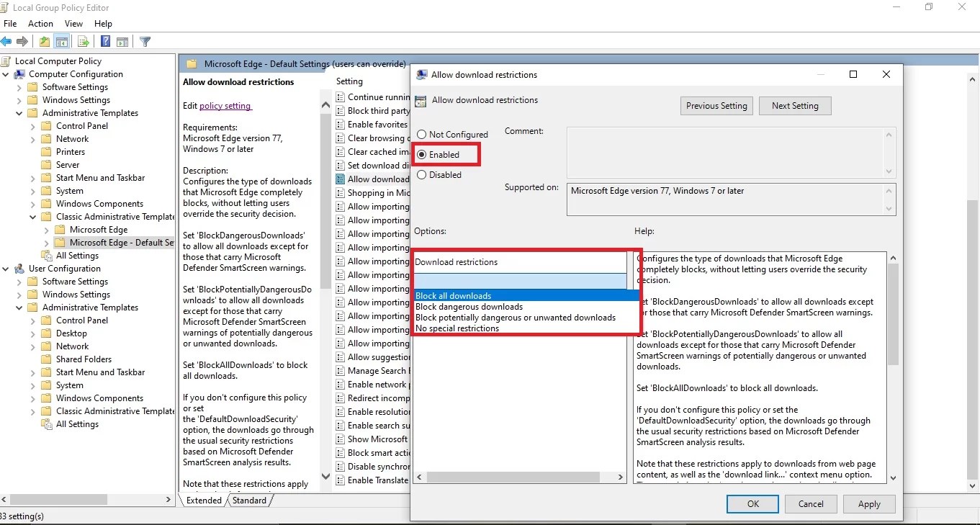Collapse Classic Administrative Templates under Computer Configuration
The width and height of the screenshot is (980, 525).
33,217
